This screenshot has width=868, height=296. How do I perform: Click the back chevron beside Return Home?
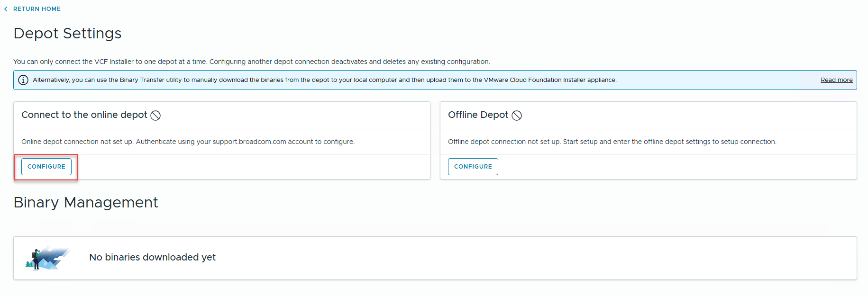6,9
